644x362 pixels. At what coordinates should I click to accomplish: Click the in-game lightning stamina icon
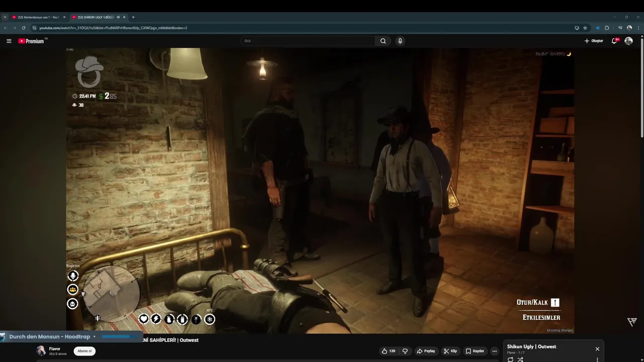(156, 319)
